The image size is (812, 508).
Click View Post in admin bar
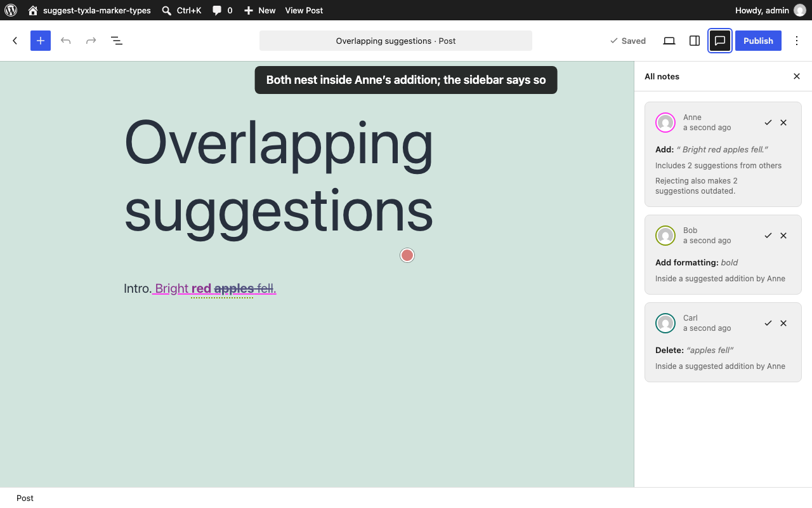pos(304,10)
